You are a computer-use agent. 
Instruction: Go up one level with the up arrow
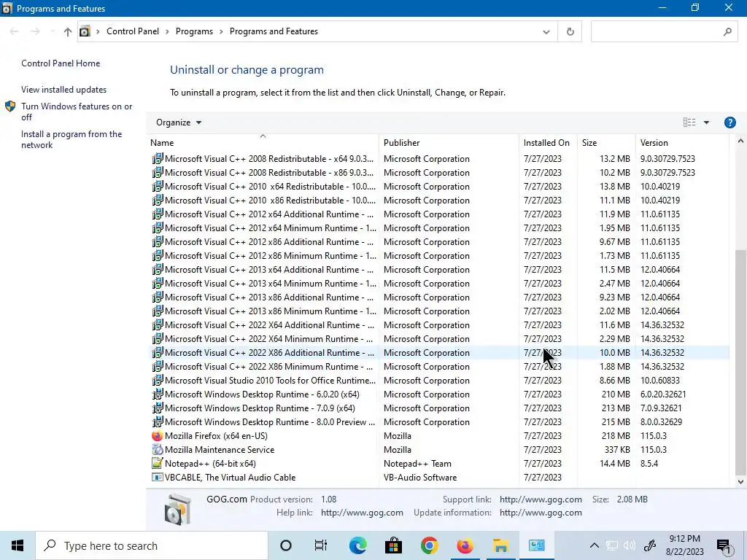click(67, 31)
